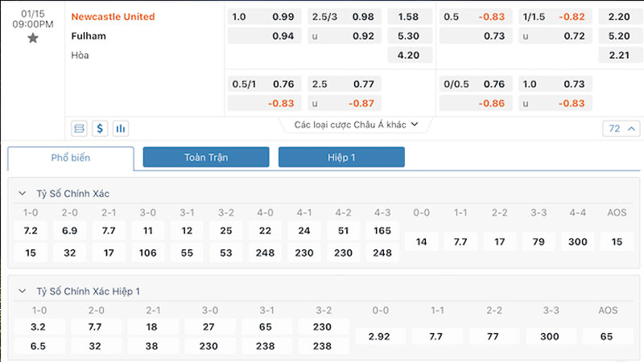The width and height of the screenshot is (644, 362).
Task: Select Newcastle win odds 1.58
Action: pos(410,17)
